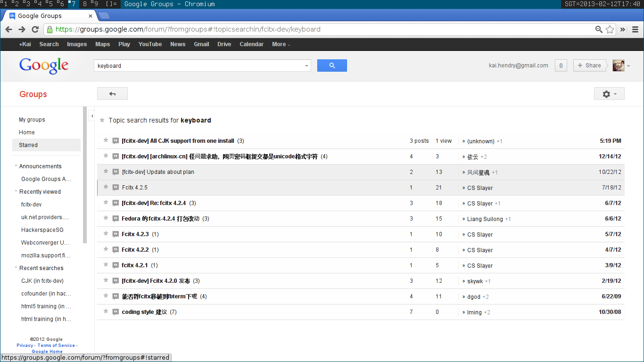Star the 'Fcitx 4.2.2' topic
The image size is (644, 362).
[106, 249]
